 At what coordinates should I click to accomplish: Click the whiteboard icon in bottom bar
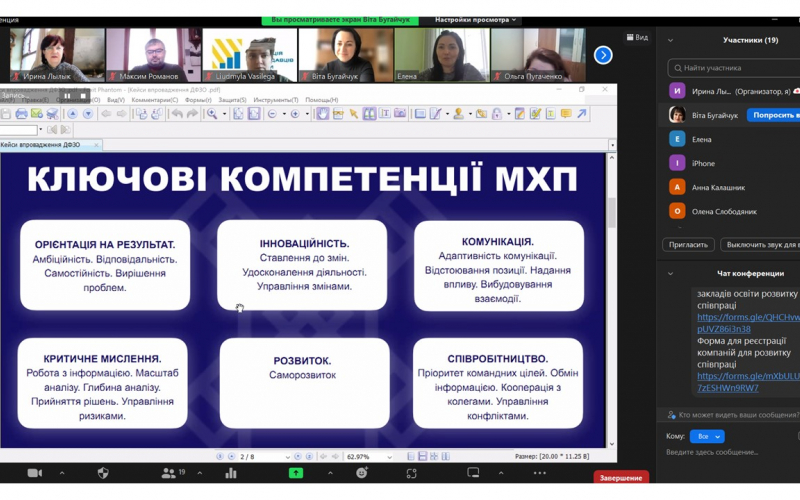[x=473, y=472]
